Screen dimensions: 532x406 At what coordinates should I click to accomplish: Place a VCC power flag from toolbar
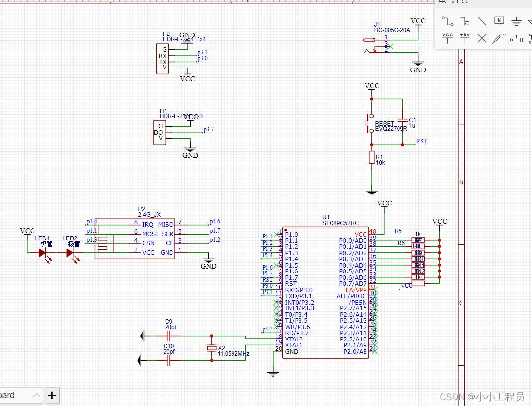tap(447, 38)
